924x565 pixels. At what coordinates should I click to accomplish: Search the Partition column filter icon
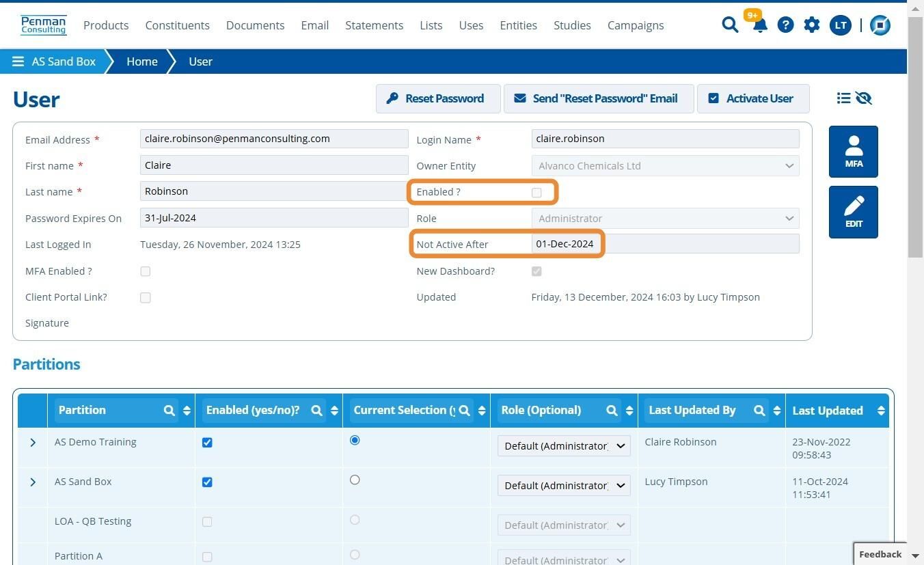click(169, 411)
